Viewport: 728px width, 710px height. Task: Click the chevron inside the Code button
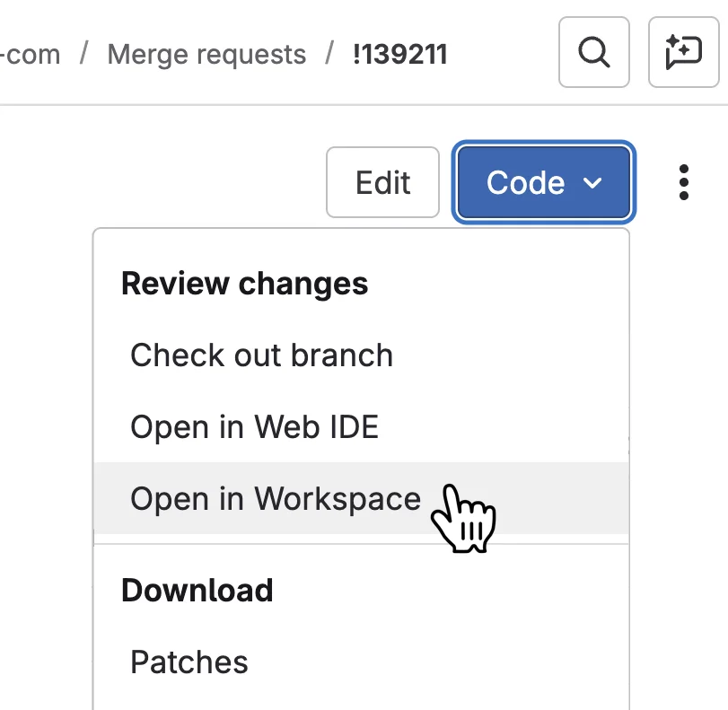[x=592, y=183]
